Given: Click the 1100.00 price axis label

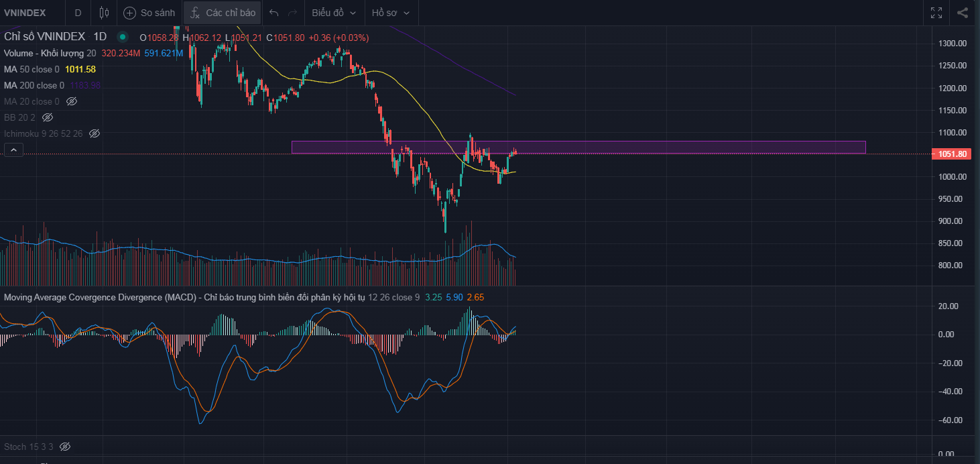Looking at the screenshot, I should click(952, 133).
